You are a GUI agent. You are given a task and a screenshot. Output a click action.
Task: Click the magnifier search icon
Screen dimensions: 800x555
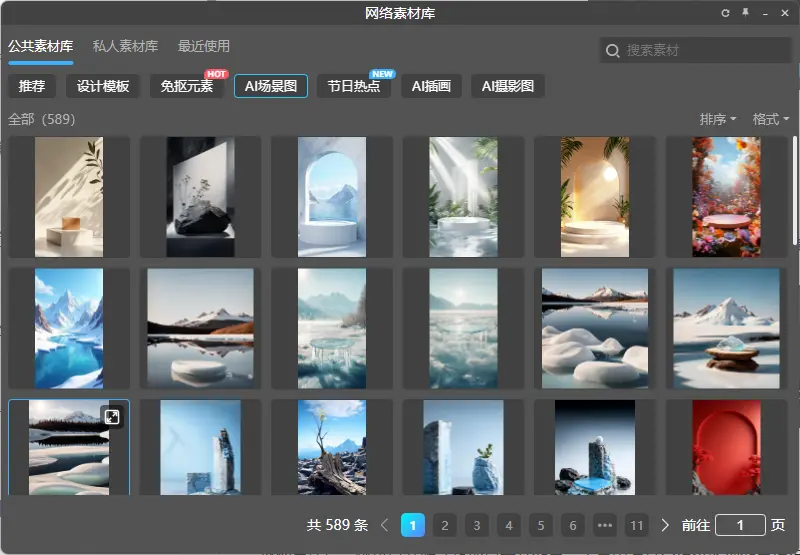pos(612,50)
